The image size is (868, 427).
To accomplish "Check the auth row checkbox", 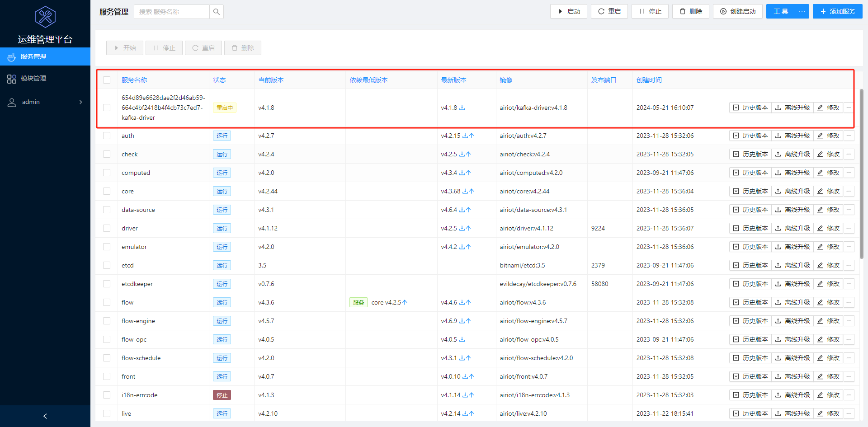I will [107, 136].
